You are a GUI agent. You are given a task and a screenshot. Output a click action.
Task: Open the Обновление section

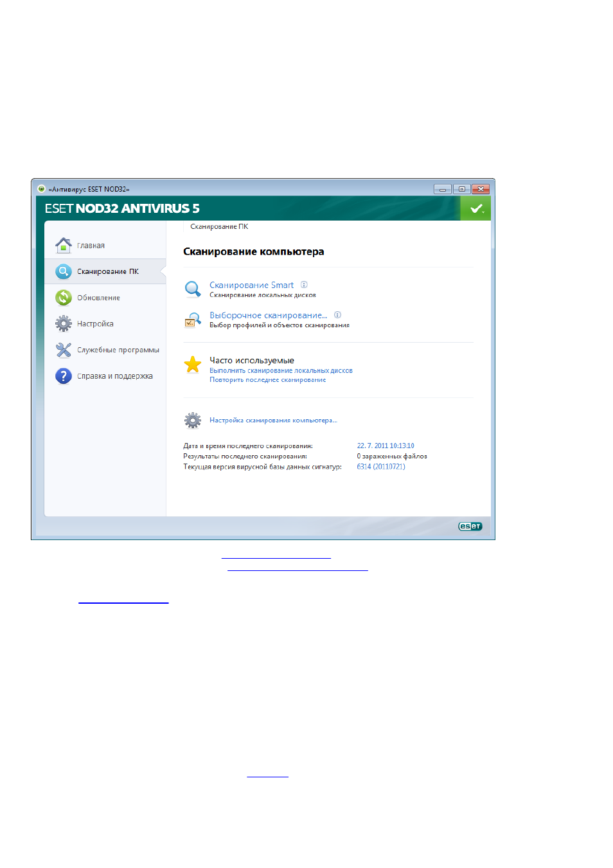click(x=98, y=298)
